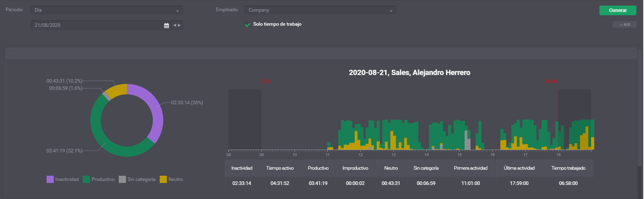The image size is (644, 199).
Task: Click the yellow Neutro donut segment
Action: pos(116,90)
